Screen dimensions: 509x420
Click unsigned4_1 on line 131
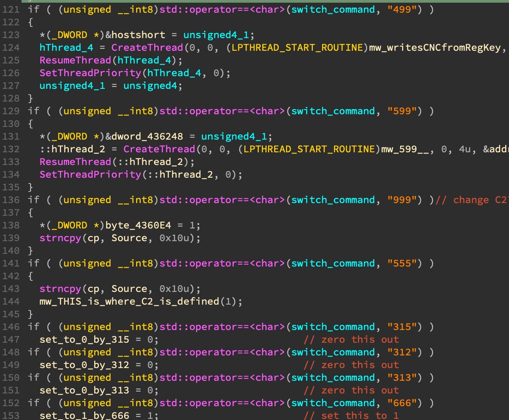pos(234,137)
